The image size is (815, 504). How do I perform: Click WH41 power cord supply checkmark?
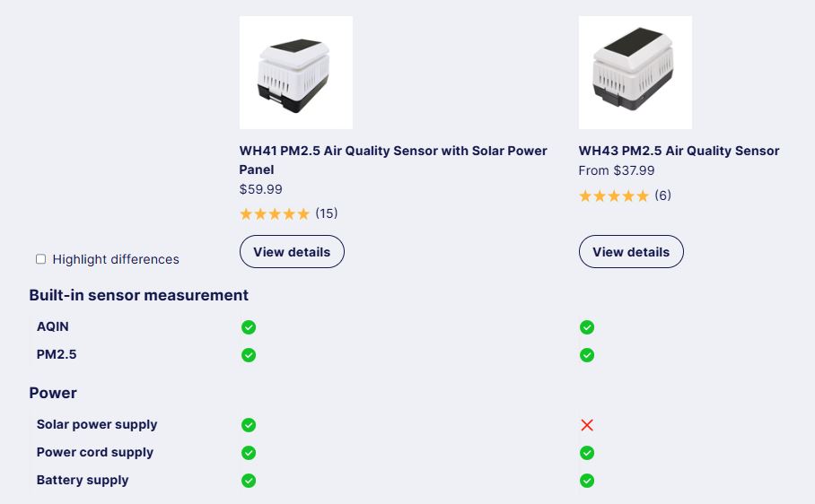[249, 453]
